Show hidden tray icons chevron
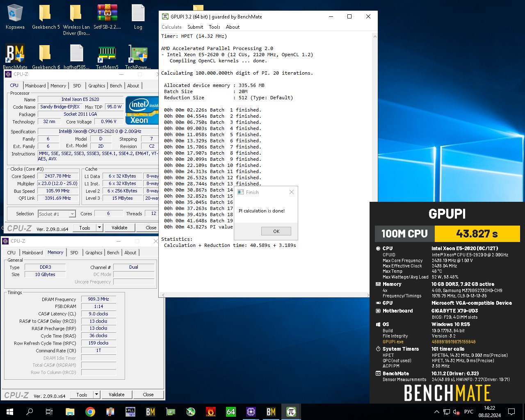Viewport: 525px width, 420px height. coord(437,412)
